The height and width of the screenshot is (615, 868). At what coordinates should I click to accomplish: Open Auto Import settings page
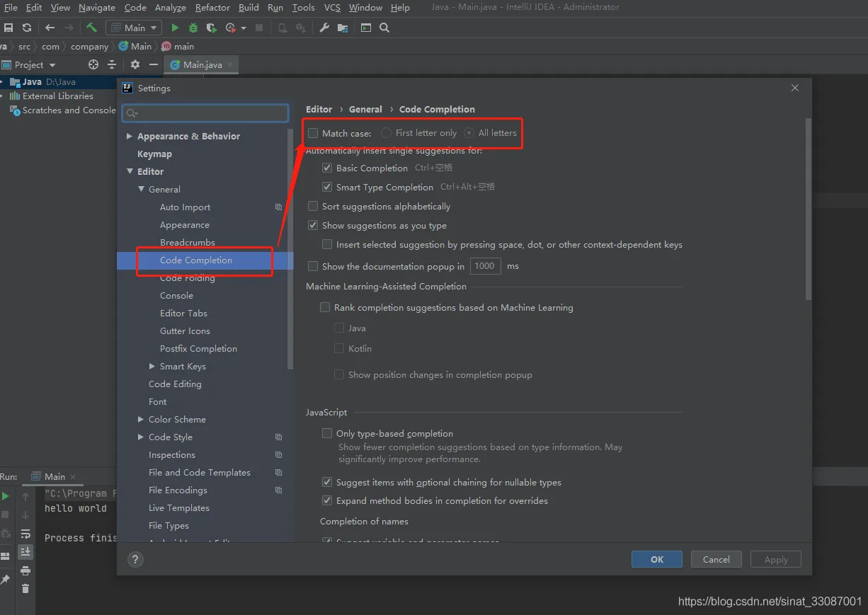[x=185, y=207]
